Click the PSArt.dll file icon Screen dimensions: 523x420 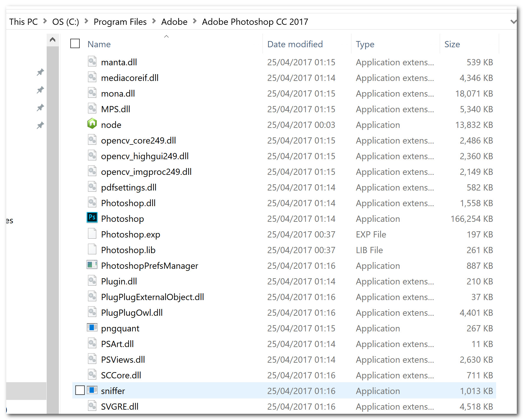coord(92,343)
